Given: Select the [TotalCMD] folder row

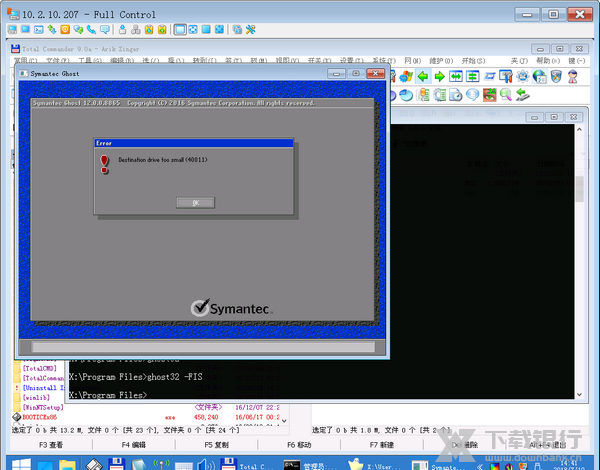Looking at the screenshot, I should click(x=39, y=368).
